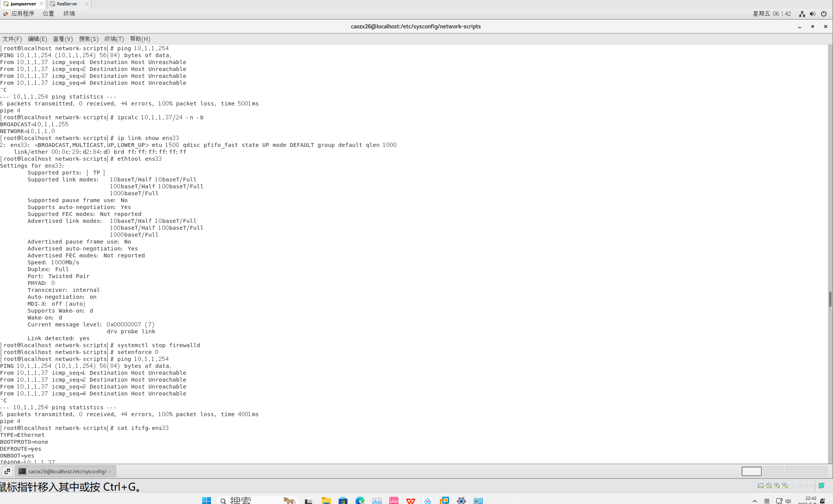The image size is (833, 504).
Task: Click the VMware CD/DVD drive status icon
Action: [x=769, y=486]
